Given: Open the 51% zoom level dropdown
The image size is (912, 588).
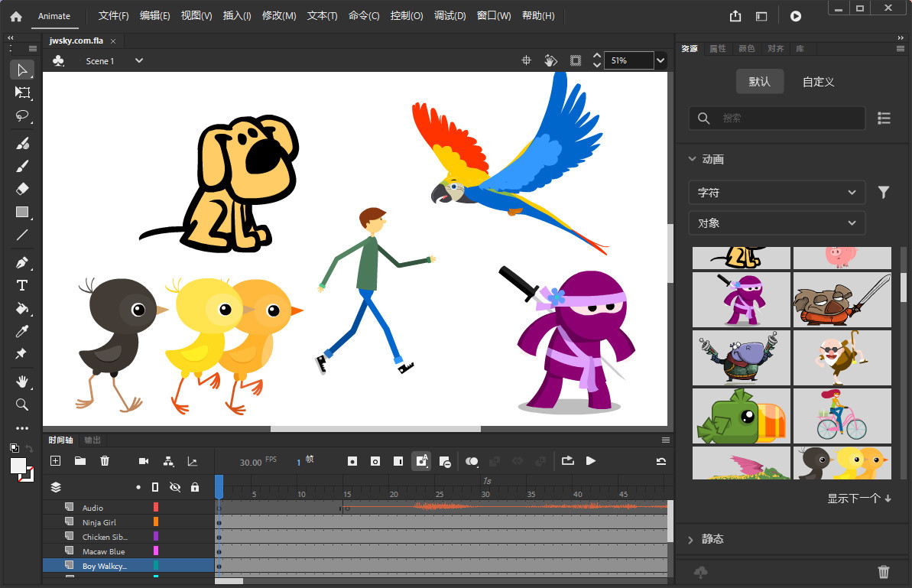Looking at the screenshot, I should pyautogui.click(x=660, y=60).
